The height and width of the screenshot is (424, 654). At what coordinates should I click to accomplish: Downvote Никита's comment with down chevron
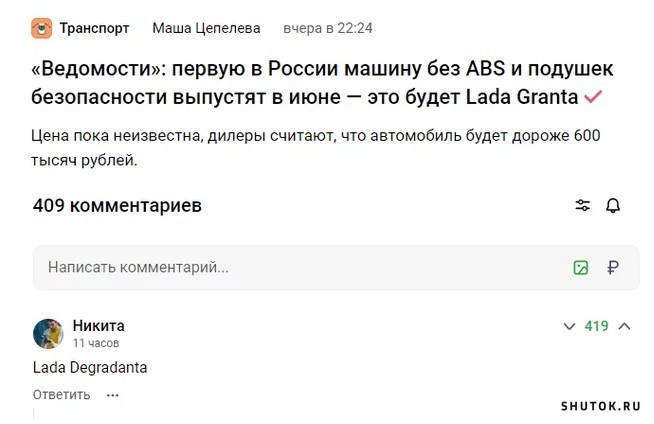coord(569,326)
